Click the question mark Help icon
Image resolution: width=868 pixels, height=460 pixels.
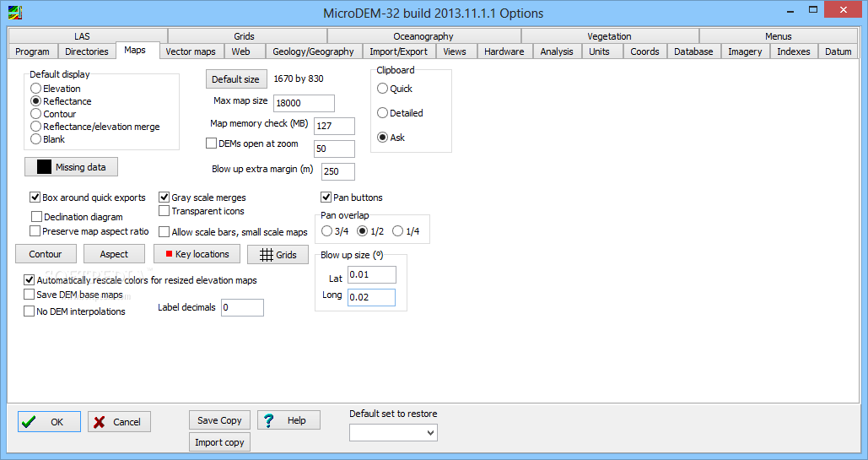[268, 420]
